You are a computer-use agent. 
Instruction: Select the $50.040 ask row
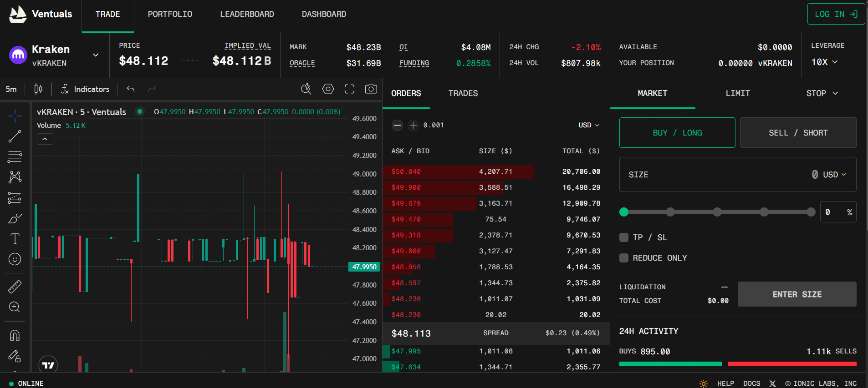(496, 171)
